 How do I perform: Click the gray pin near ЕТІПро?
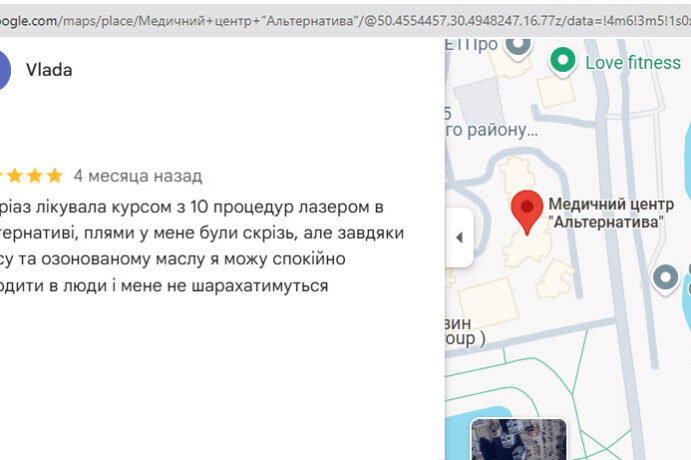(517, 45)
